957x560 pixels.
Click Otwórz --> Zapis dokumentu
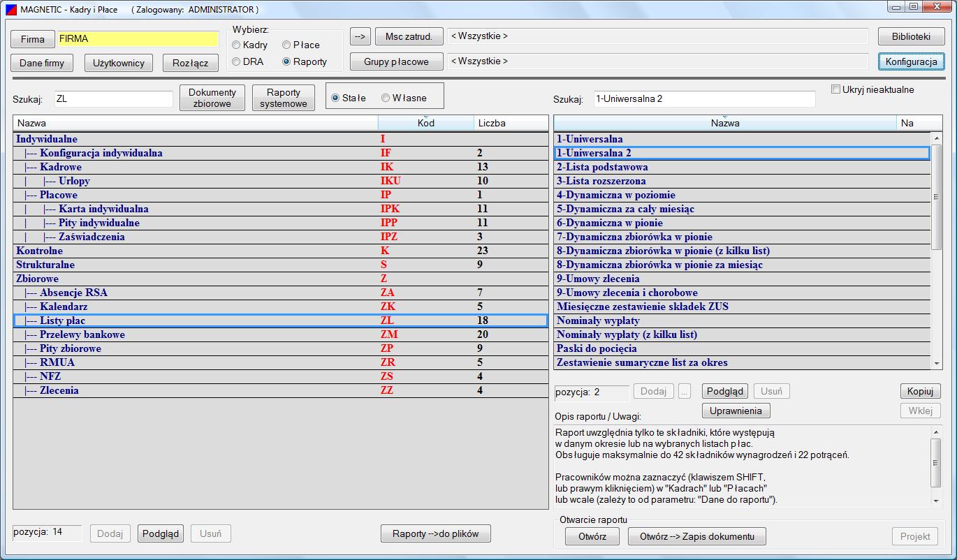coord(697,536)
